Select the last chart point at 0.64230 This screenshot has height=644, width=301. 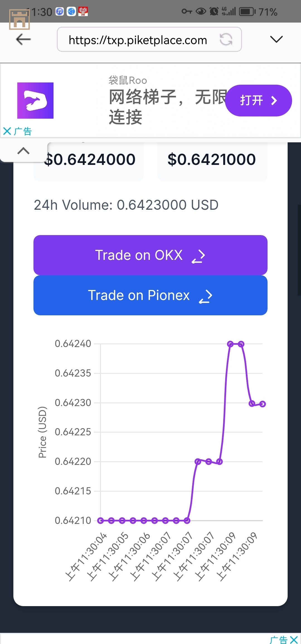pos(263,404)
